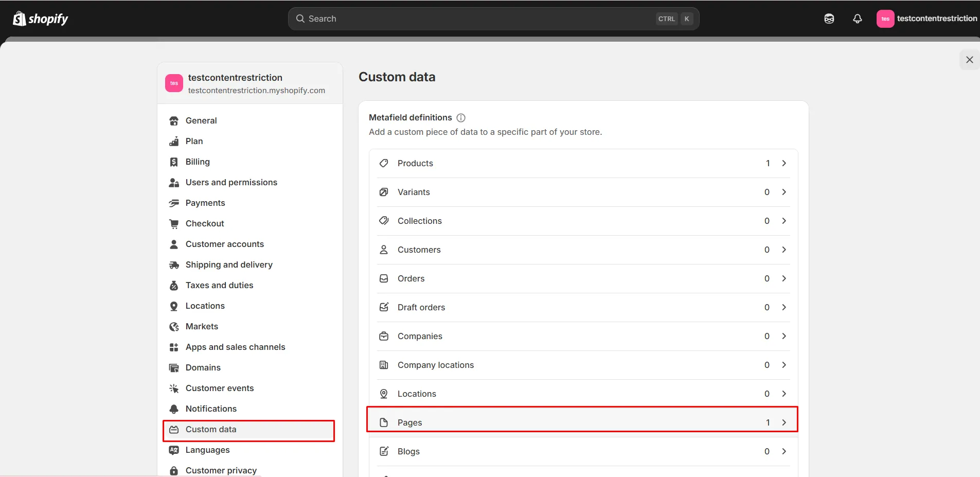This screenshot has width=980, height=477.
Task: Open Apps and sales channels settings
Action: 250,347
